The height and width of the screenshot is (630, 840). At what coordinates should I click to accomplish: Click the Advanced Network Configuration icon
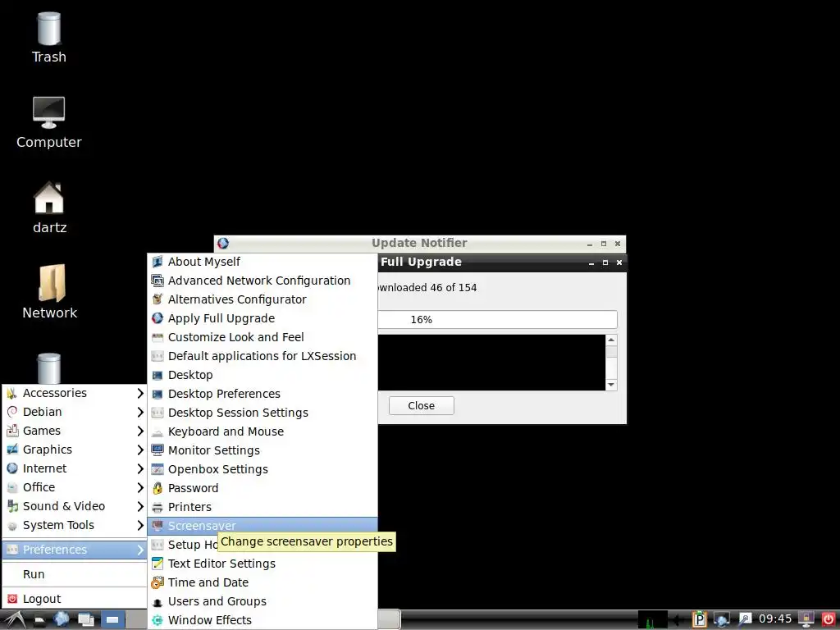[x=157, y=281]
